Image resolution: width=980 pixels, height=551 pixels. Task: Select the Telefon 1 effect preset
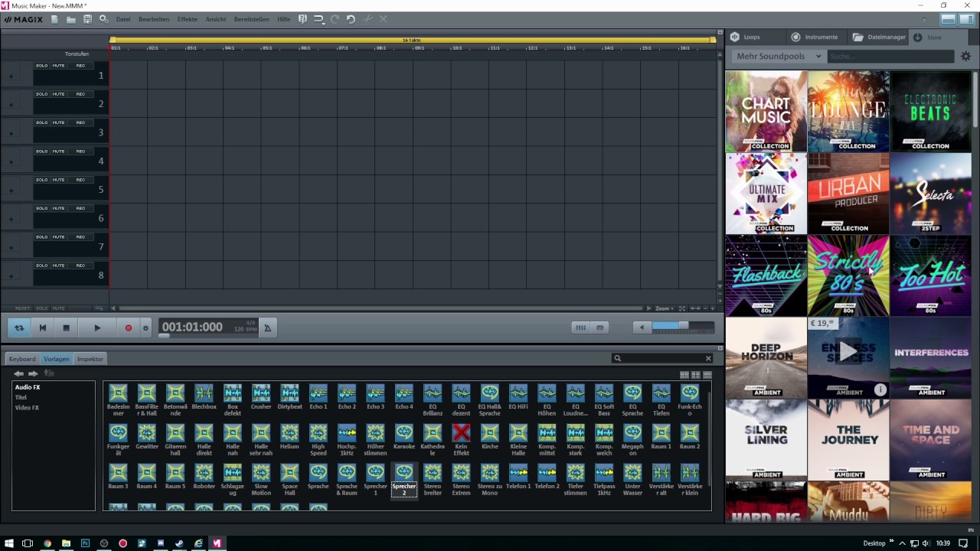[518, 477]
